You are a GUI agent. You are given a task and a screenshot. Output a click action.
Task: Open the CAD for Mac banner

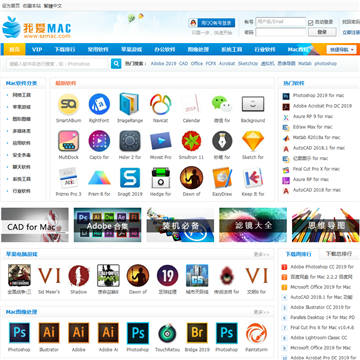35,225
